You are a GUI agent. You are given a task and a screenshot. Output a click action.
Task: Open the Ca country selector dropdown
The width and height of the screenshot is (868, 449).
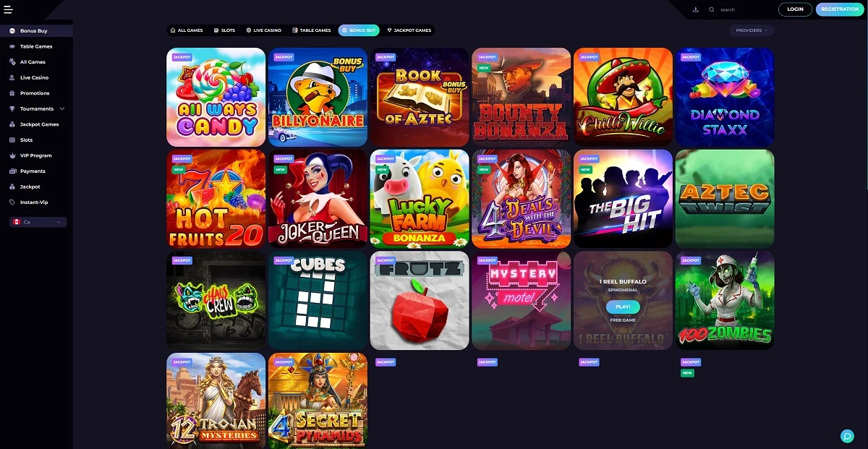(x=38, y=222)
